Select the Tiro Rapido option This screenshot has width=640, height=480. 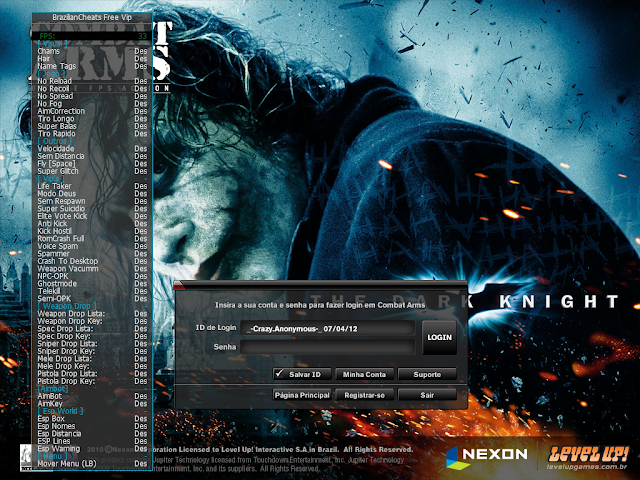92,133
